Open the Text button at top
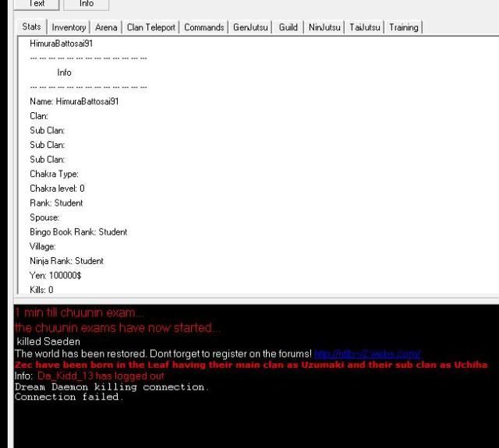The width and height of the screenshot is (499, 448). (x=37, y=5)
